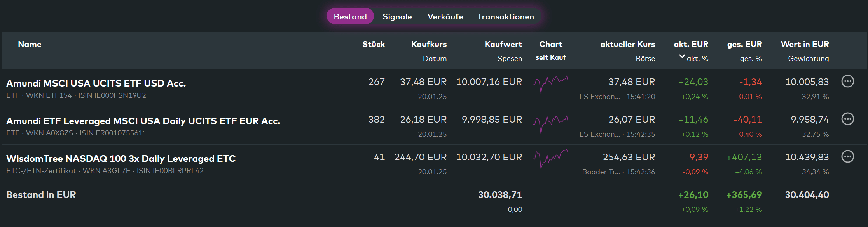Switch to the Signale tab
This screenshot has width=868, height=227.
(397, 17)
